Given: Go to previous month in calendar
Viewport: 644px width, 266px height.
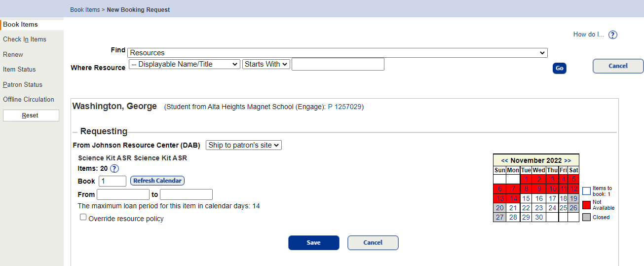Looking at the screenshot, I should pos(504,160).
